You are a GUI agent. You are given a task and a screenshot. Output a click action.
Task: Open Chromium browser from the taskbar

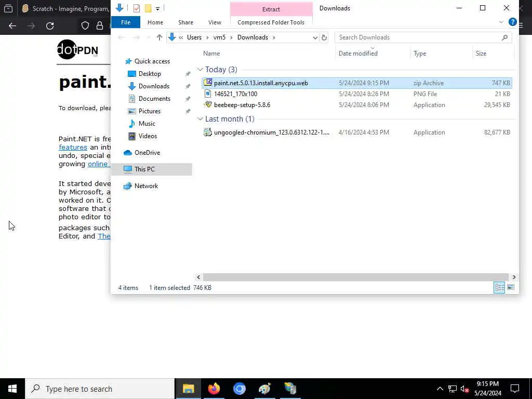pyautogui.click(x=239, y=389)
